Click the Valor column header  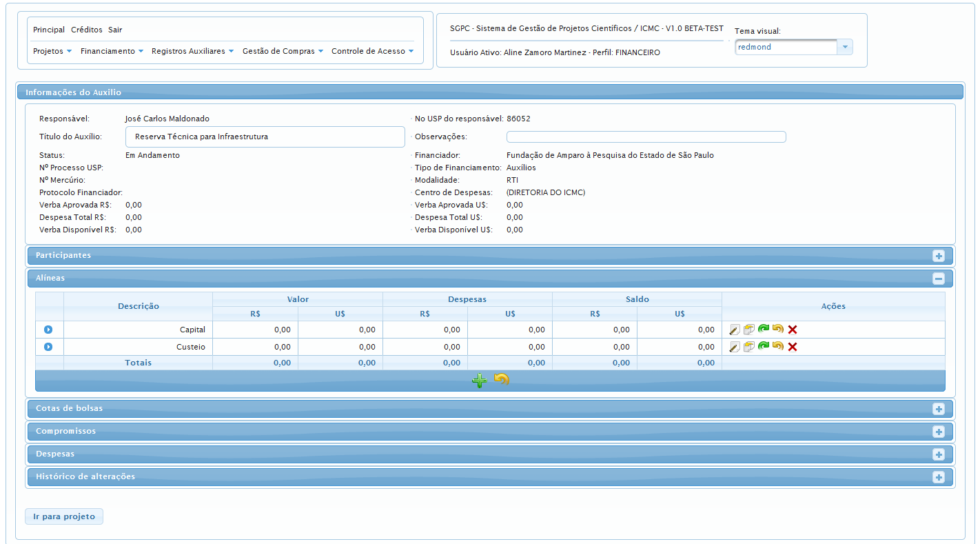coord(298,299)
